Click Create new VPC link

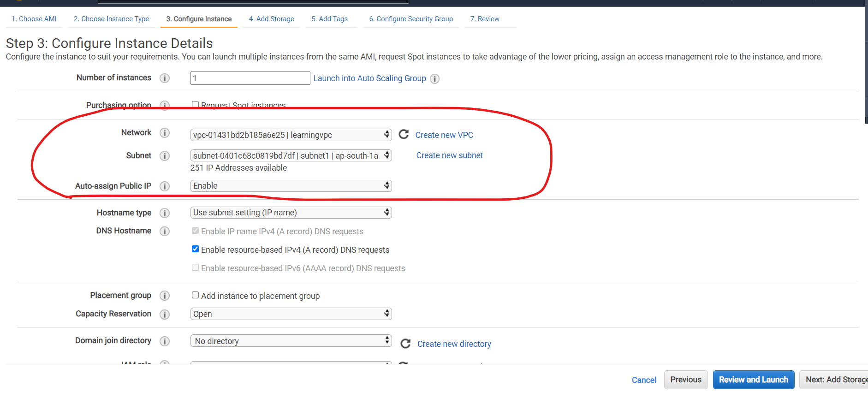[x=444, y=135]
